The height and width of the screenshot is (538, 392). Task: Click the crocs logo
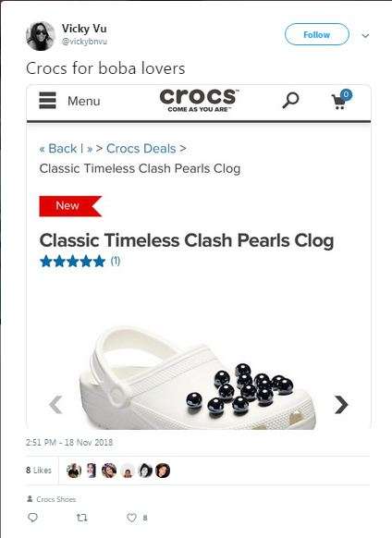[199, 100]
